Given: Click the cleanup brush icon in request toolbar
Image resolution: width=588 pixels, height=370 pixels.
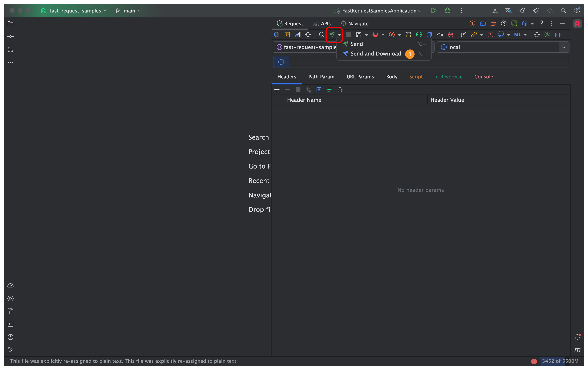Looking at the screenshot, I should [450, 34].
